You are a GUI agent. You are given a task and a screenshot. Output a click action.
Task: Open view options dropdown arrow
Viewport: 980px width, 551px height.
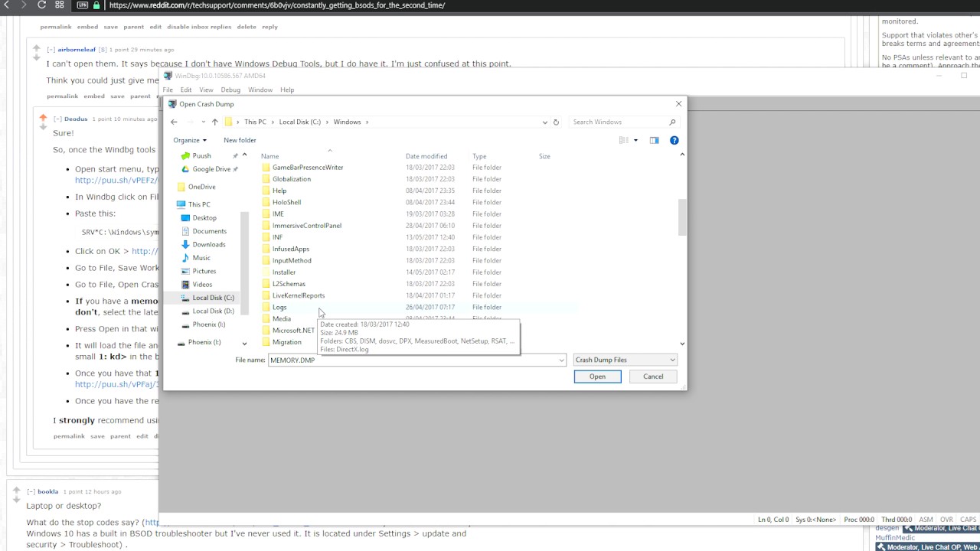[635, 140]
